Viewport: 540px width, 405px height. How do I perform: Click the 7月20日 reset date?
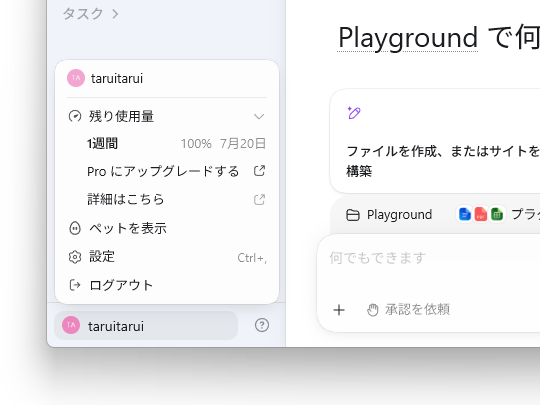click(243, 144)
